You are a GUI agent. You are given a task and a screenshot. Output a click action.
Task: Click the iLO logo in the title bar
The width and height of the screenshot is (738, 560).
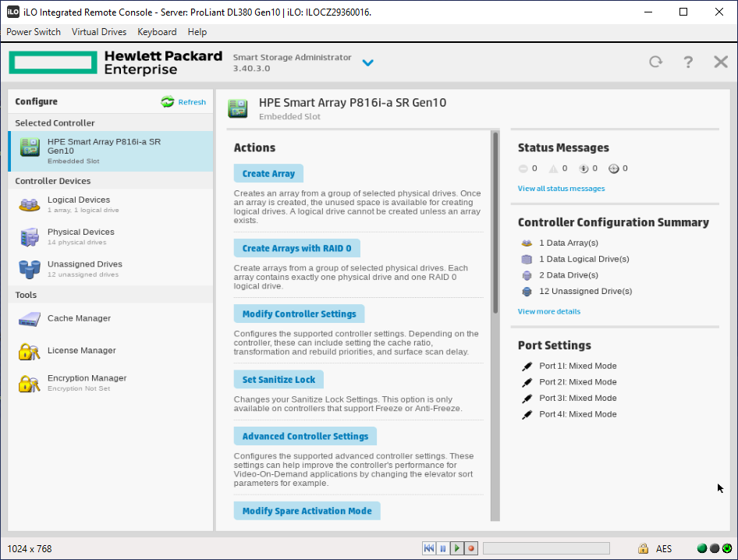click(13, 12)
